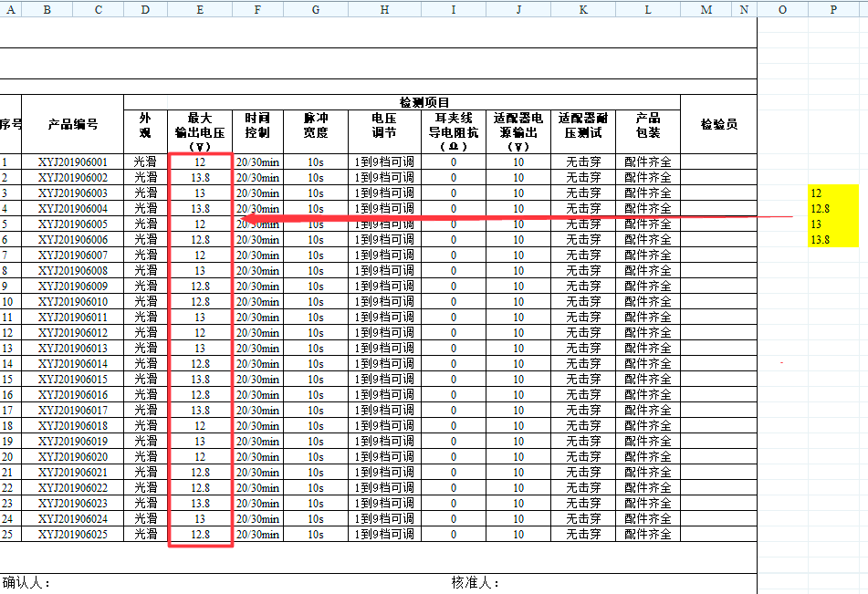Select the 时间控制 header cell

click(258, 131)
